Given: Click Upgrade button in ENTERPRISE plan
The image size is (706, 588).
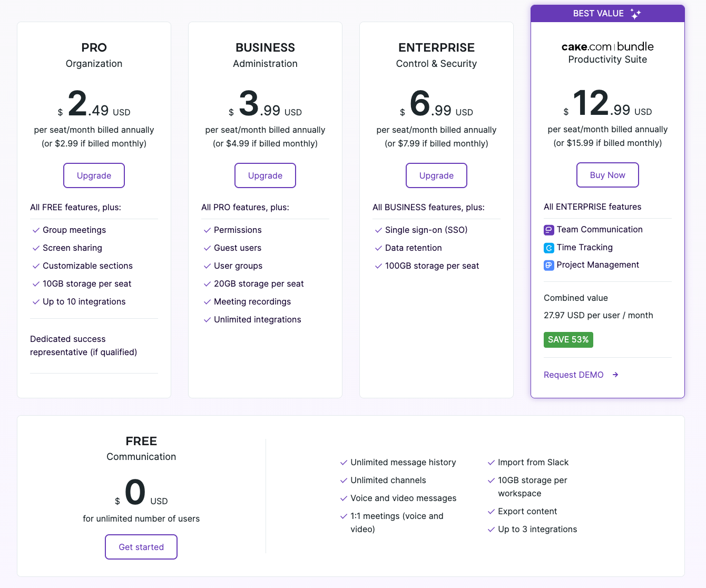Looking at the screenshot, I should click(x=436, y=175).
